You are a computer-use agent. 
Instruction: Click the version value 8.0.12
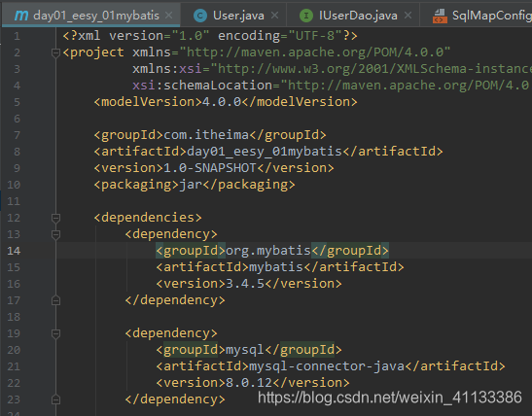[x=249, y=383]
